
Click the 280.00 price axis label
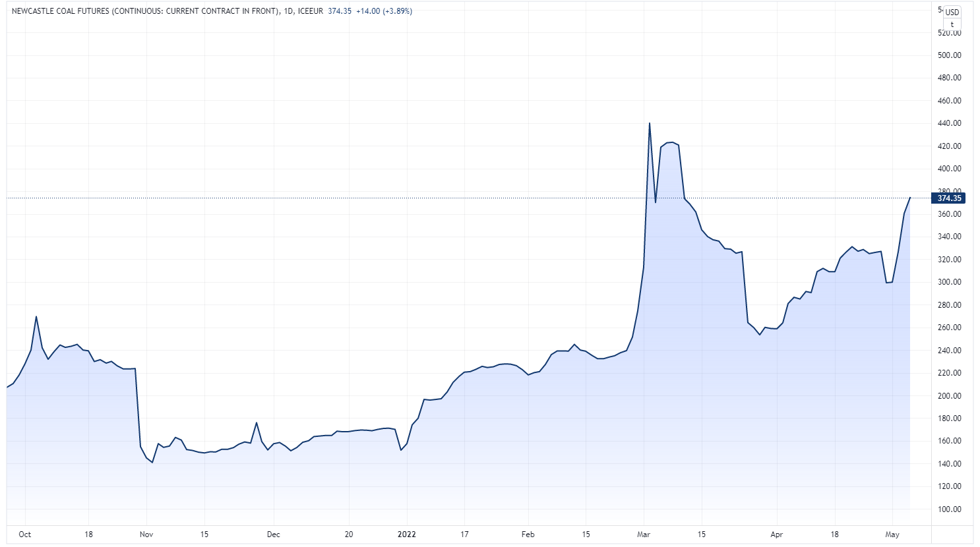pyautogui.click(x=949, y=305)
